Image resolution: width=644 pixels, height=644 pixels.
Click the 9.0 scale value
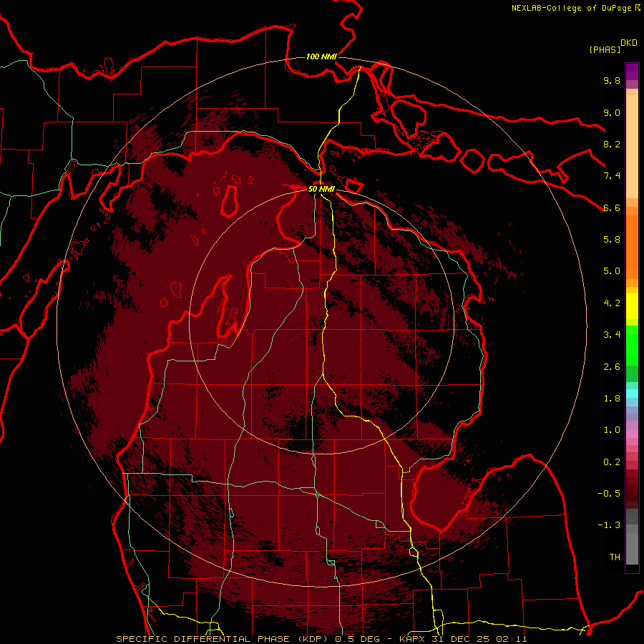(x=612, y=112)
